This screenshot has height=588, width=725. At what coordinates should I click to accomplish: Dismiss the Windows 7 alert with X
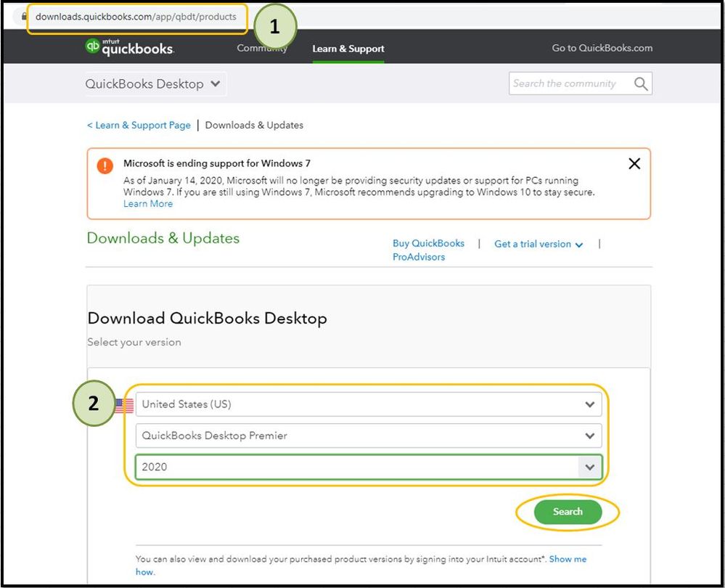click(x=634, y=163)
